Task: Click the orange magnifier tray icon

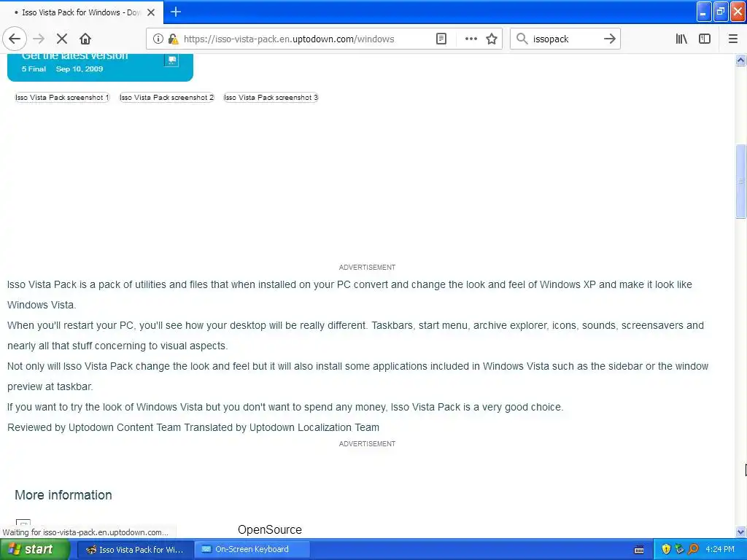Action: (x=694, y=550)
